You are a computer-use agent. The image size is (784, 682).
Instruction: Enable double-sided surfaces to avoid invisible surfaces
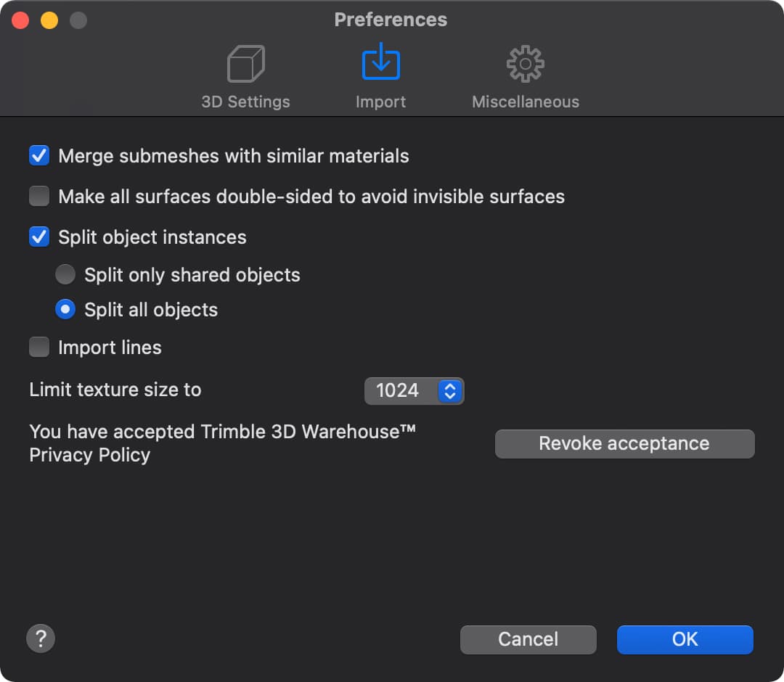(x=38, y=196)
